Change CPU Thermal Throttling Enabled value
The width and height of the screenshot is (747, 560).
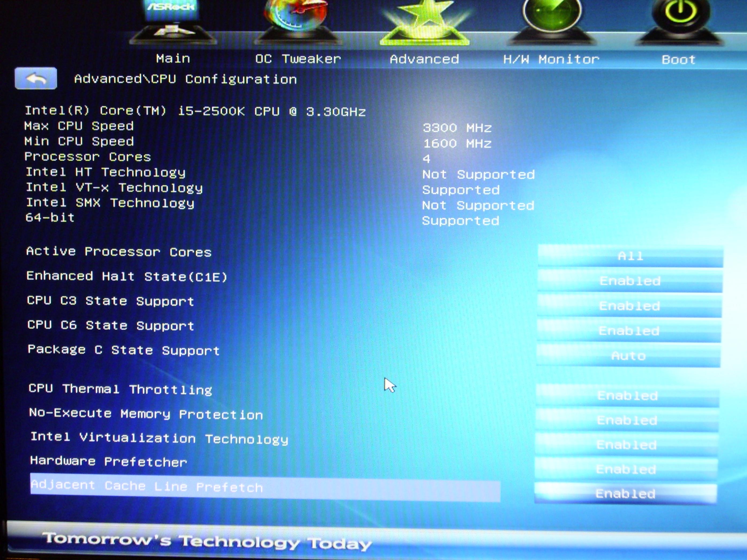point(628,396)
